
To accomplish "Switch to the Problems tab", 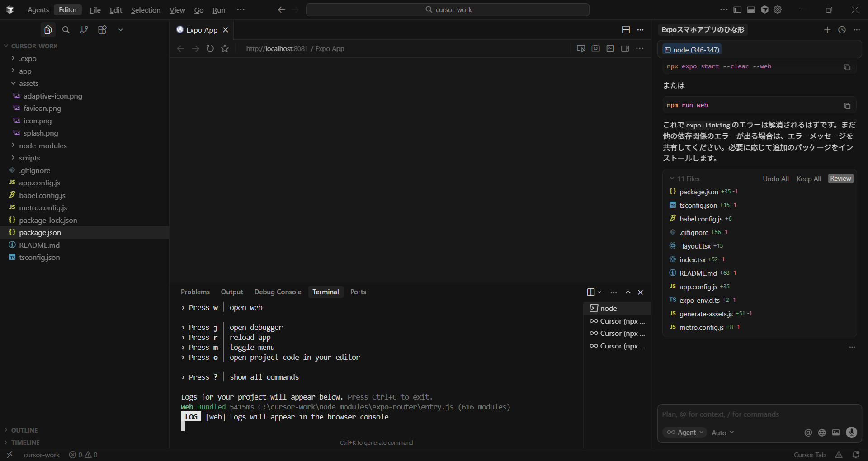I will pos(195,292).
